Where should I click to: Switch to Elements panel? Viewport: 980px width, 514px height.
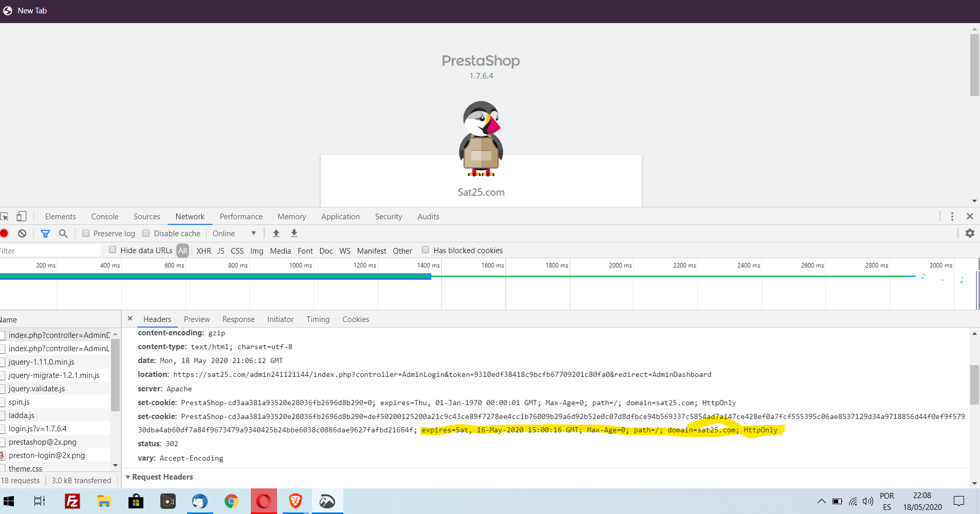point(60,217)
